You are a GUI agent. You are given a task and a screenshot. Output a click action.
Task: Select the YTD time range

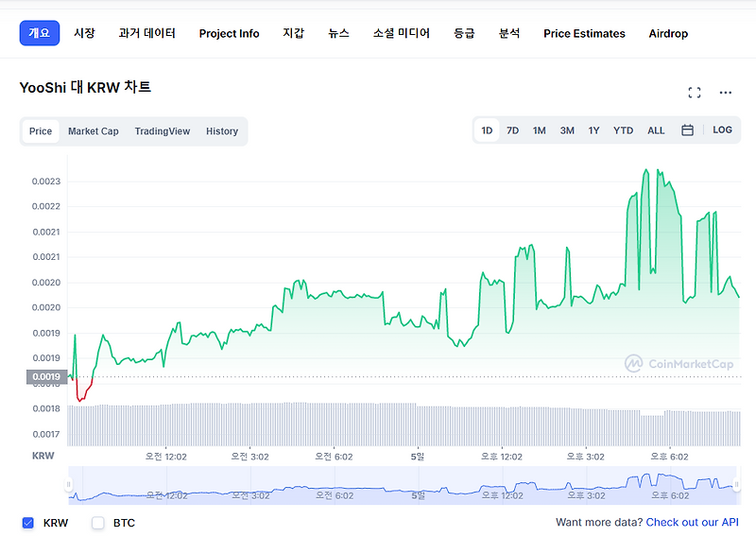tap(623, 130)
